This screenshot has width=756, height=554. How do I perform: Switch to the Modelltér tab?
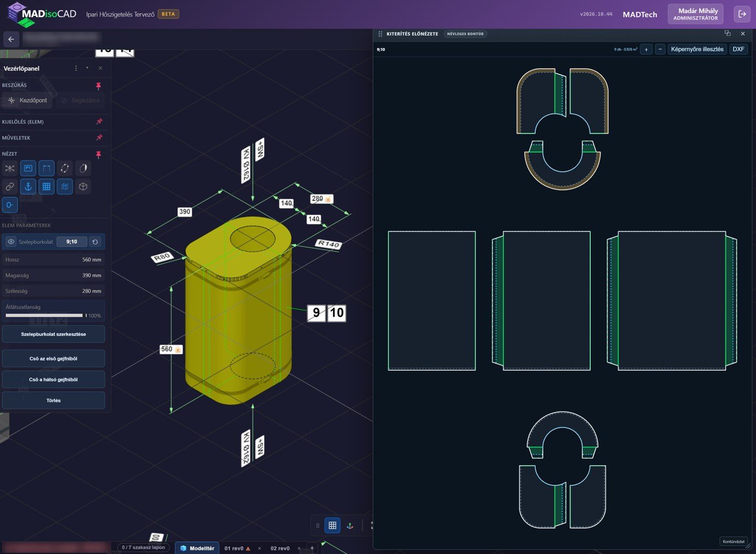tap(197, 548)
